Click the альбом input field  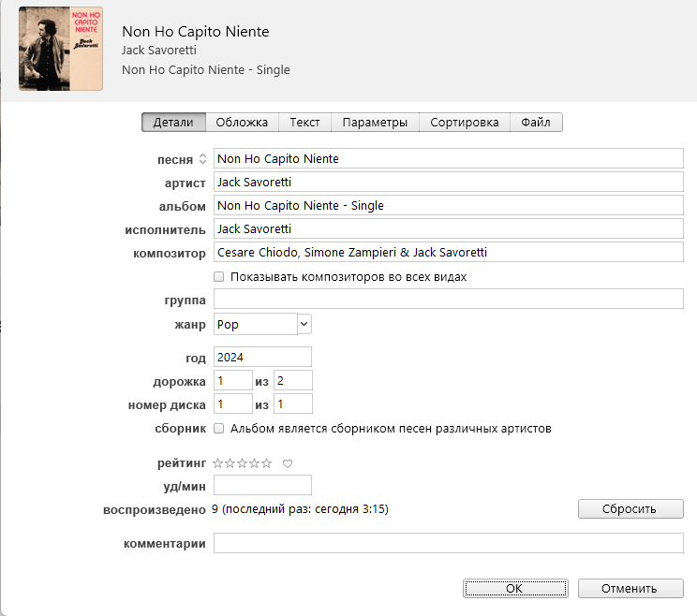(449, 206)
